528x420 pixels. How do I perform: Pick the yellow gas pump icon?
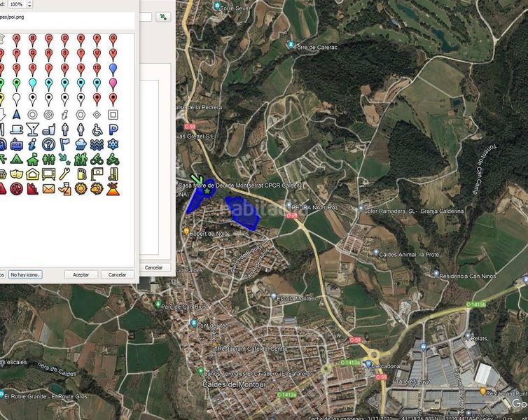81,174
